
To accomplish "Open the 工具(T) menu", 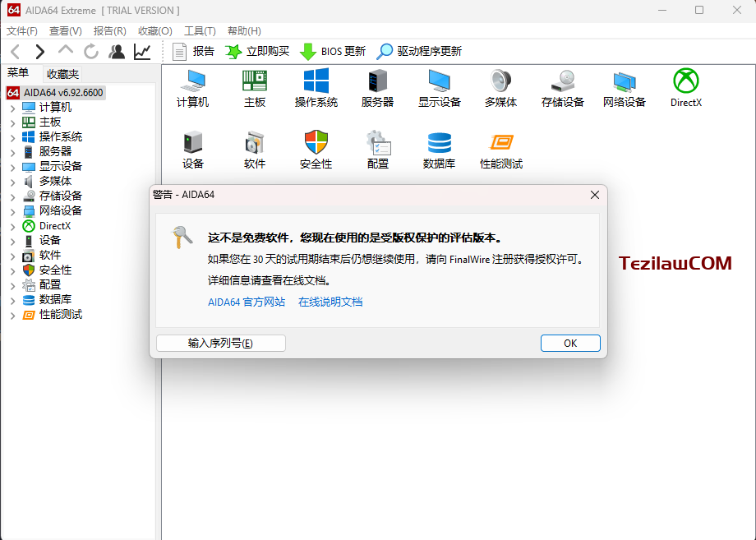I will tap(200, 31).
